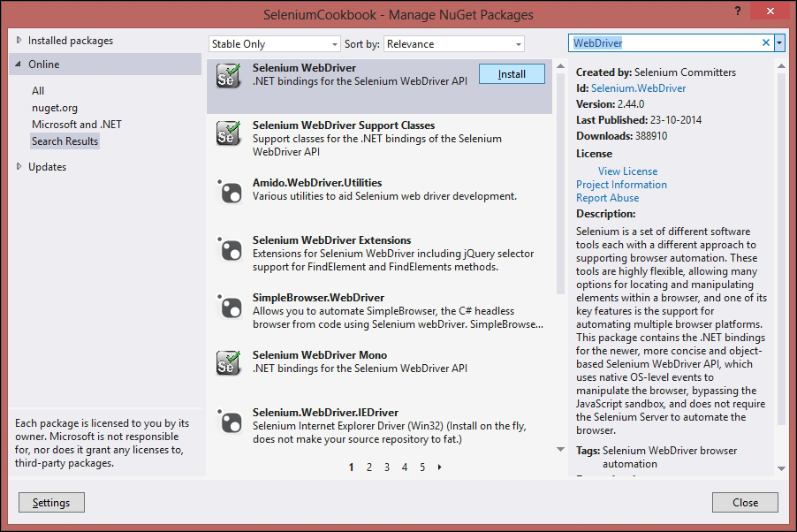Click the details pane scroll down arrow

pos(781,468)
